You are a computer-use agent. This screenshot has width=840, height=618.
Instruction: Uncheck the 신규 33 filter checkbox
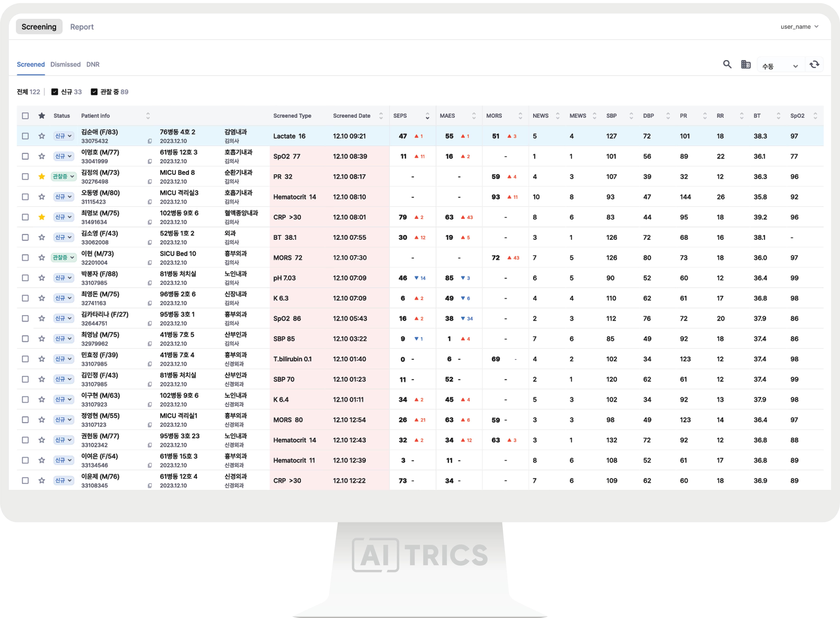coord(55,92)
